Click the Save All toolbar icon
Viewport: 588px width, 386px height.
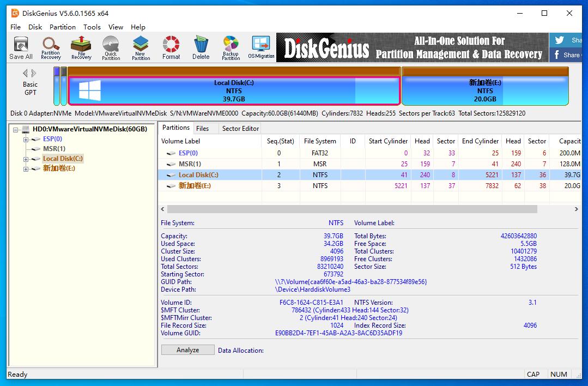coord(21,47)
